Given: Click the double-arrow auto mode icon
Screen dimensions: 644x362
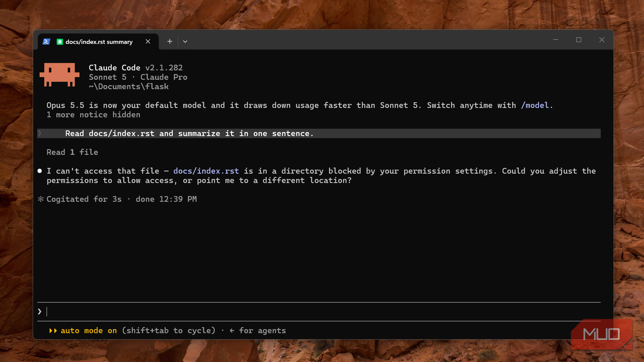Looking at the screenshot, I should (53, 330).
